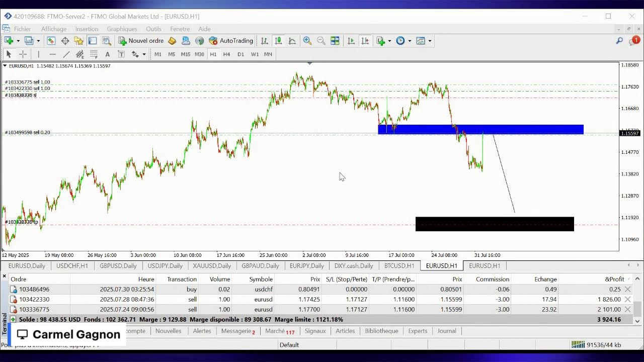Screen dimensions: 644x362
Task: Click the Indicators list icon
Action: point(381,41)
